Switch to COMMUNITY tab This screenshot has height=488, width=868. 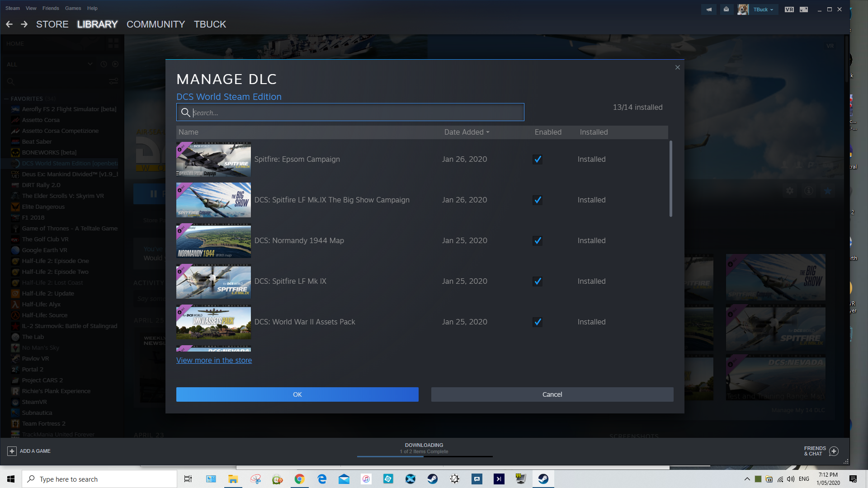pyautogui.click(x=156, y=24)
